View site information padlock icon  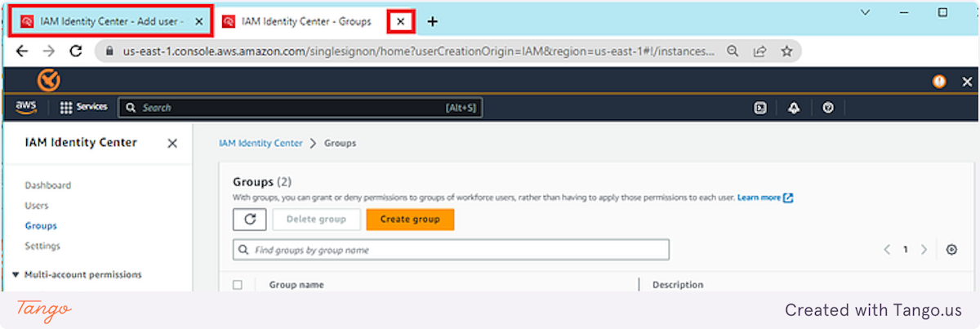(109, 51)
